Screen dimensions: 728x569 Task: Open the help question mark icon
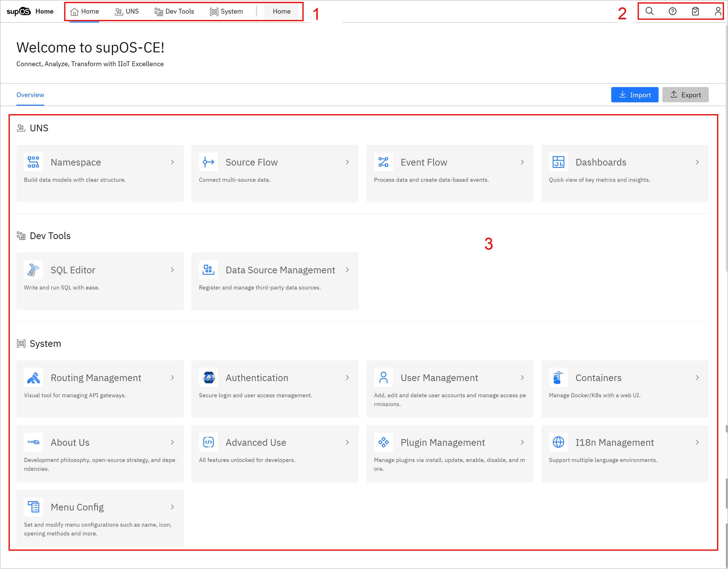(x=672, y=11)
